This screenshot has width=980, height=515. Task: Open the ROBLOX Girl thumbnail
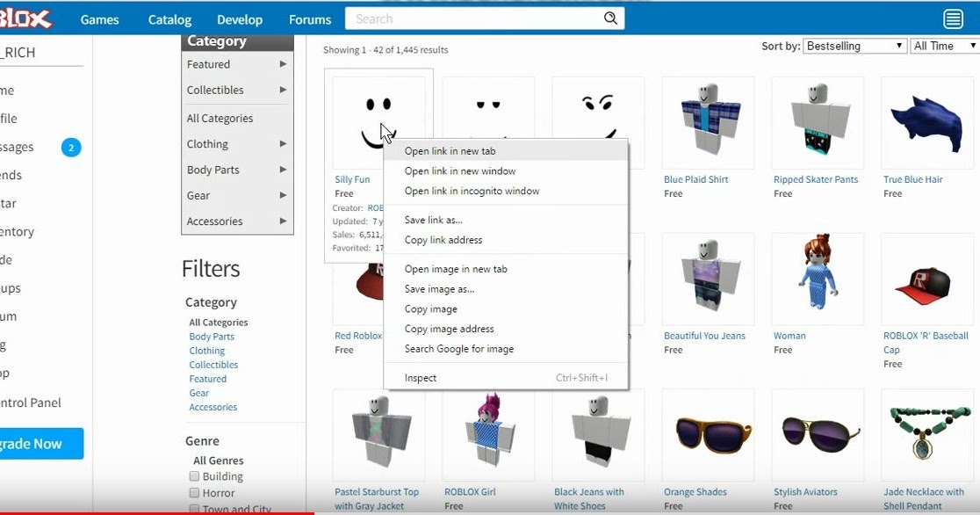488,435
